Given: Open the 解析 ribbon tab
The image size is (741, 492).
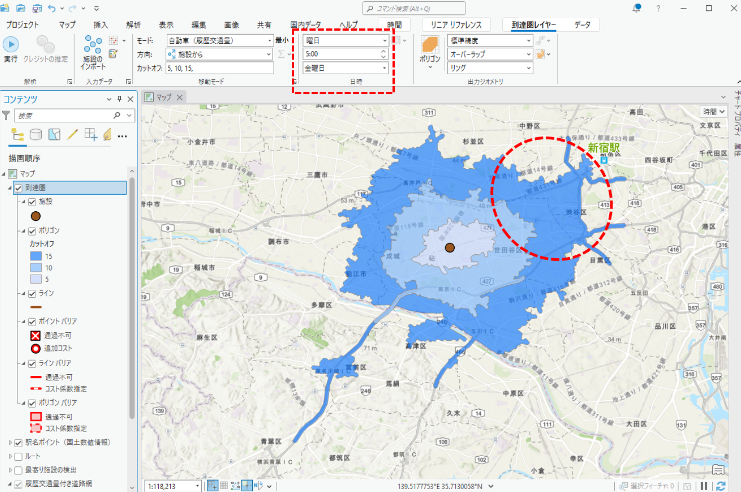Looking at the screenshot, I should [x=133, y=23].
